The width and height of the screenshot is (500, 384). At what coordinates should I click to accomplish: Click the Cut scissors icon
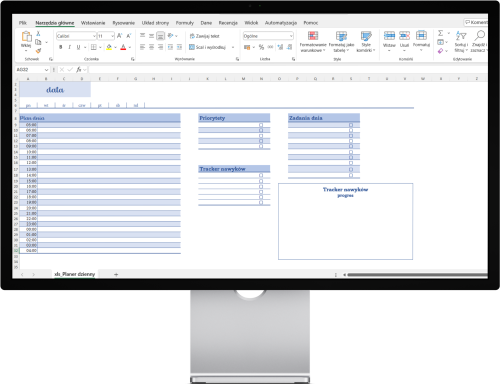tap(38, 33)
